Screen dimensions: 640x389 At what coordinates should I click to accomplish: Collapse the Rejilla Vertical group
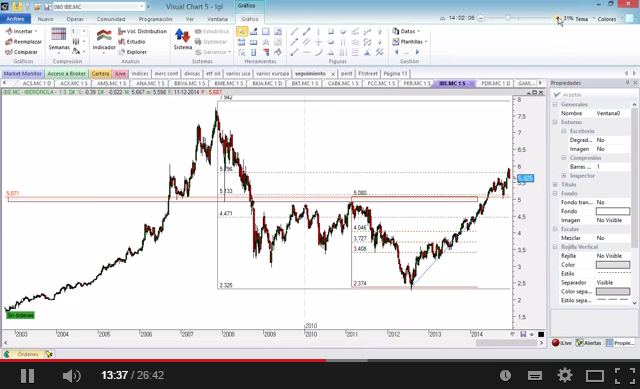(555, 247)
